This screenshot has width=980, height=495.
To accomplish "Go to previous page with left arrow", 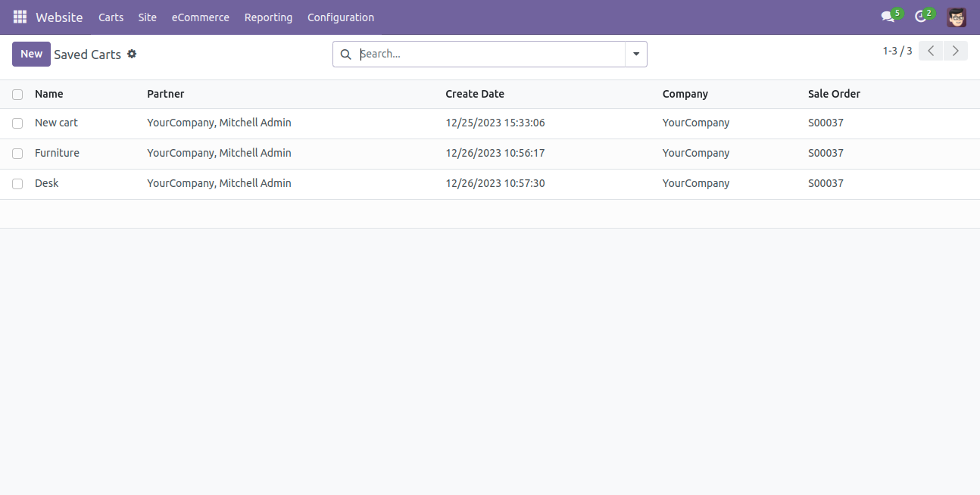I will pos(930,50).
